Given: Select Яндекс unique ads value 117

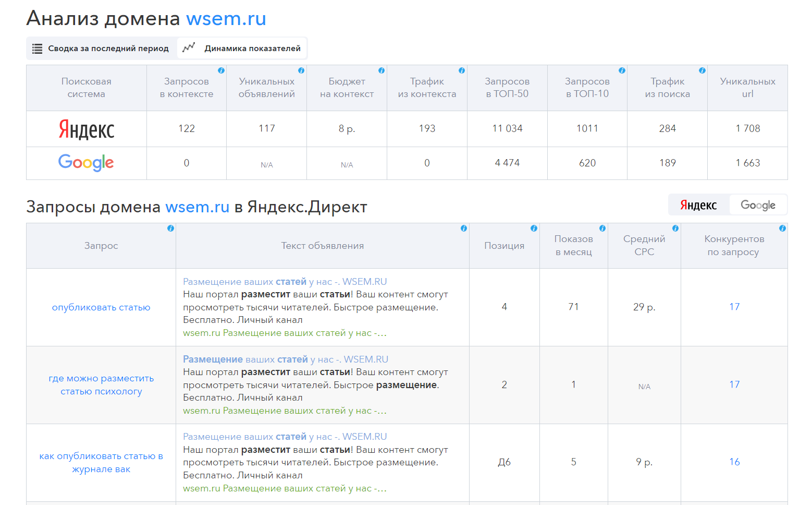Looking at the screenshot, I should click(267, 128).
